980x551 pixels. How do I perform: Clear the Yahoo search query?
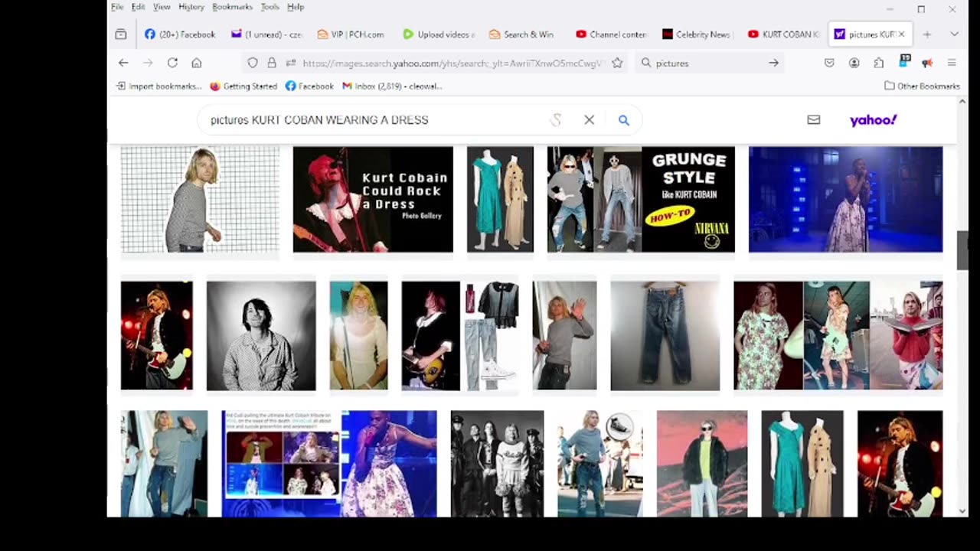(x=589, y=119)
